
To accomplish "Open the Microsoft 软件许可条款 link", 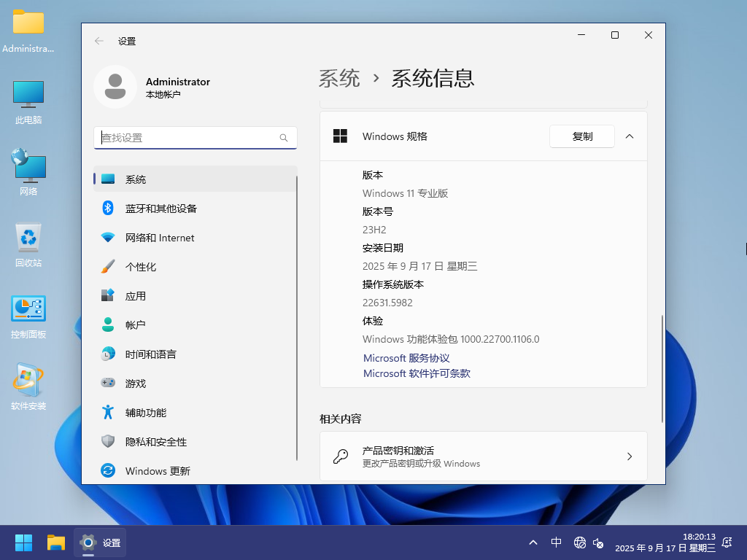I will point(417,373).
